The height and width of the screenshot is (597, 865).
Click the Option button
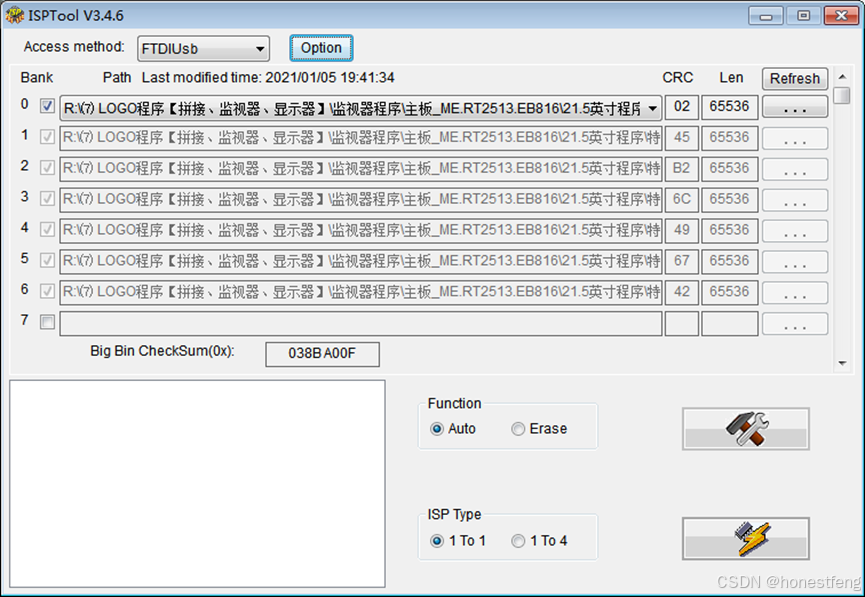[x=320, y=47]
